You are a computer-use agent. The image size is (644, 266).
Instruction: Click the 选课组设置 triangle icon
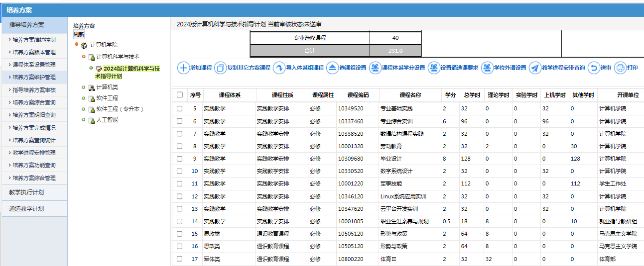(x=332, y=68)
